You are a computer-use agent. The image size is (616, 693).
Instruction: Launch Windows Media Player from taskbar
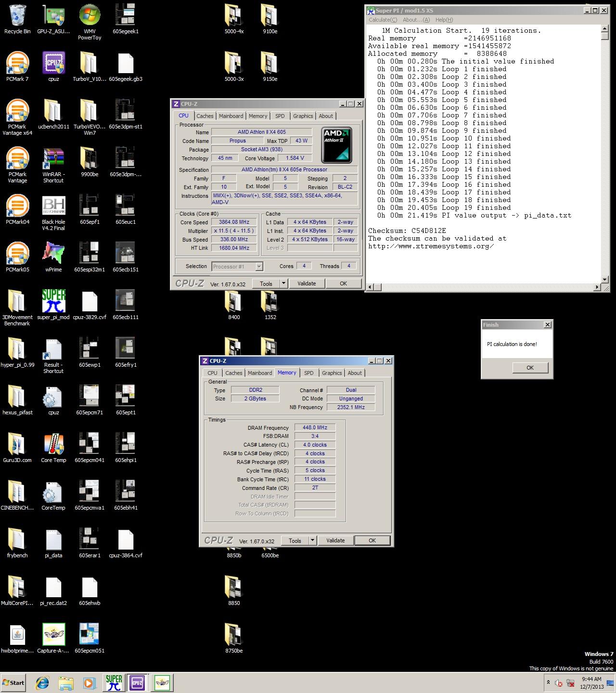tap(89, 682)
